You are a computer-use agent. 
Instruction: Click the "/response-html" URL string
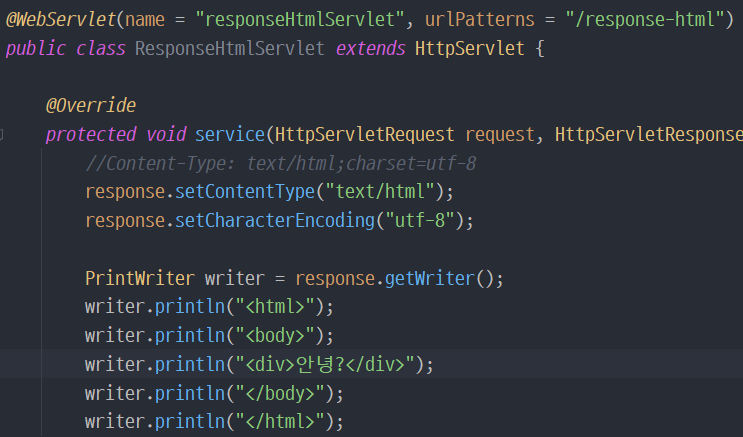pyautogui.click(x=644, y=19)
